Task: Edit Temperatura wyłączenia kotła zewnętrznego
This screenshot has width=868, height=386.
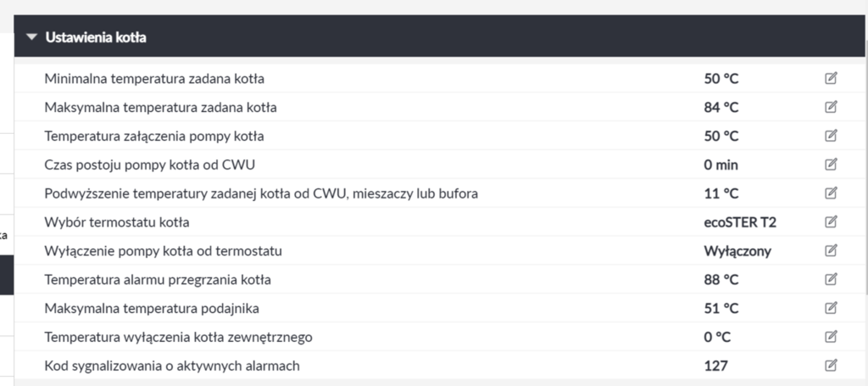Action: [x=831, y=337]
